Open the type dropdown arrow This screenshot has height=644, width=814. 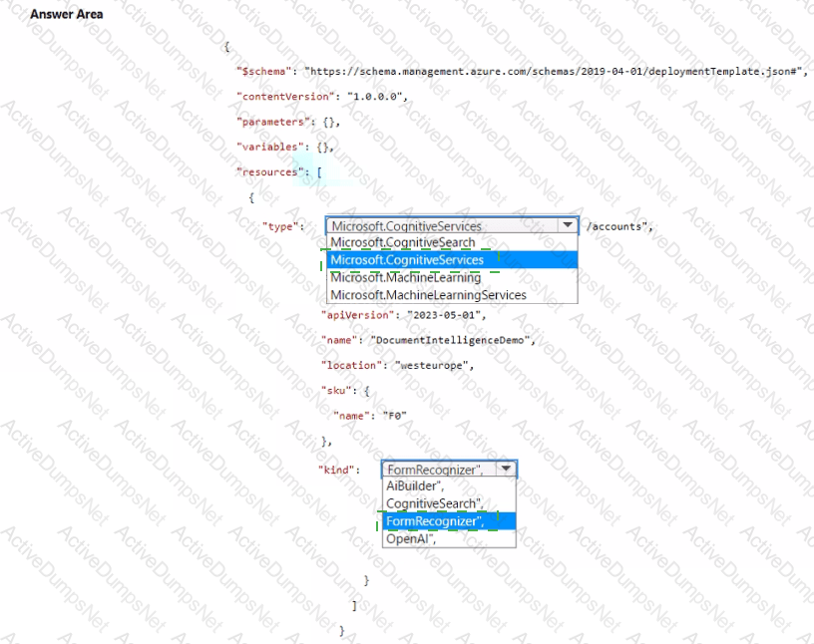click(x=569, y=226)
